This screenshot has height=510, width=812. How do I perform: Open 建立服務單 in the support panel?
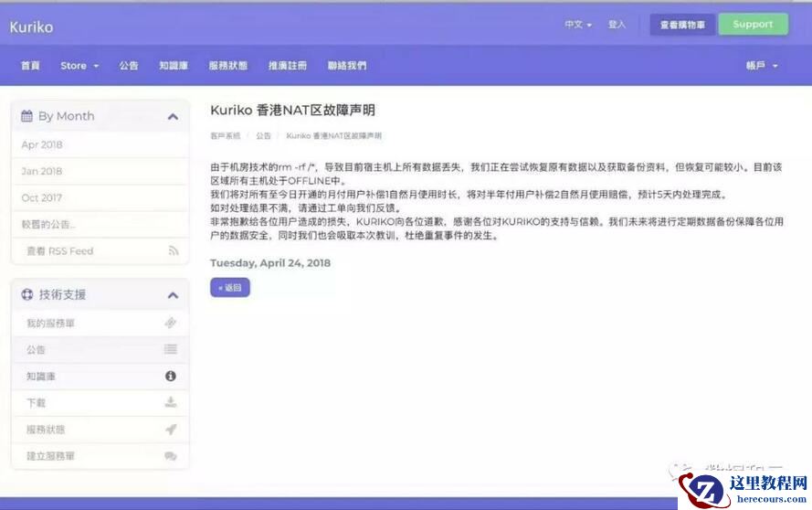point(100,456)
